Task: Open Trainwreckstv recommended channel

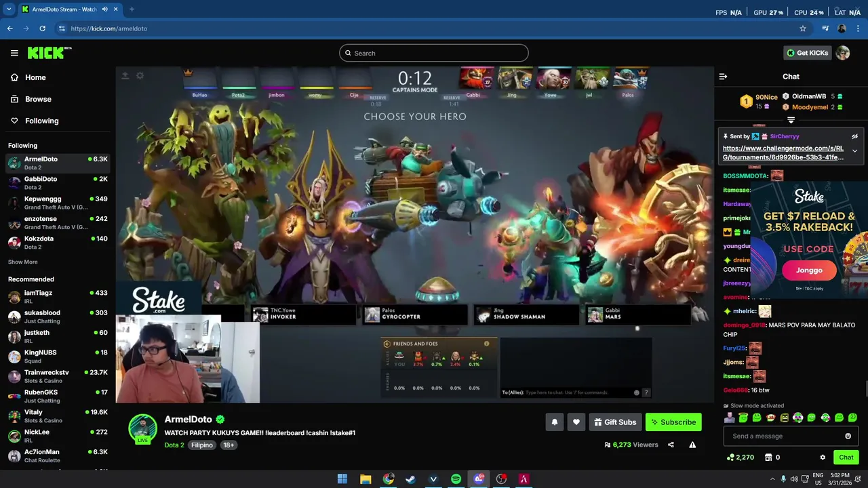Action: [58, 376]
